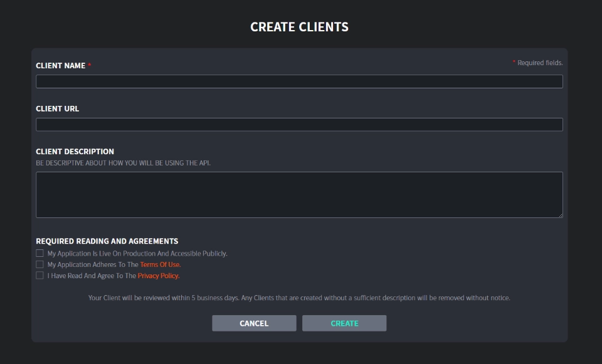Submit the form with the Create button
This screenshot has height=364, width=602.
click(344, 323)
